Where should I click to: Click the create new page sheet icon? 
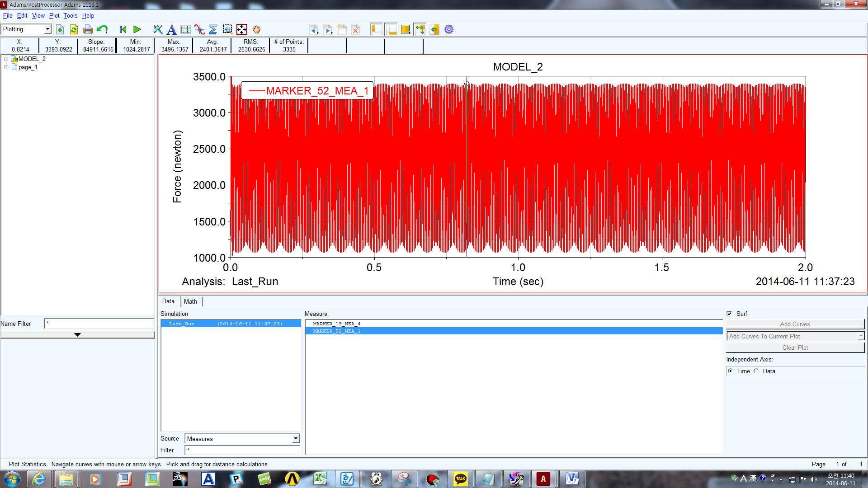click(x=342, y=29)
